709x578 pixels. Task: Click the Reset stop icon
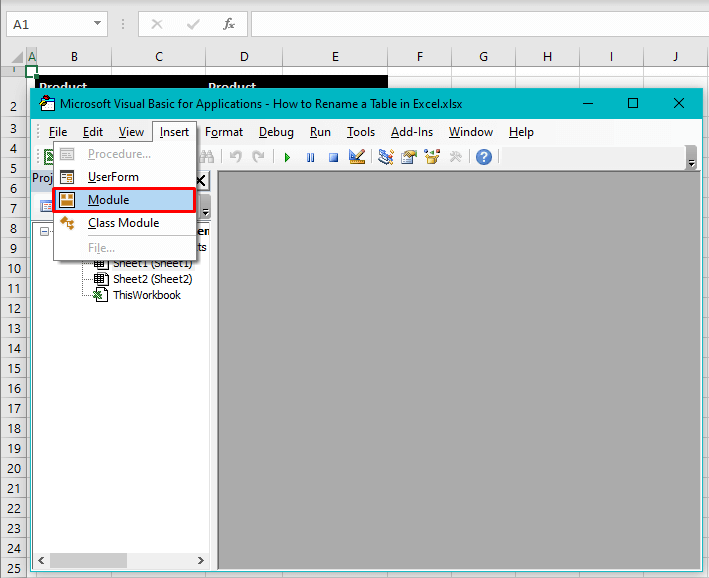coord(333,157)
